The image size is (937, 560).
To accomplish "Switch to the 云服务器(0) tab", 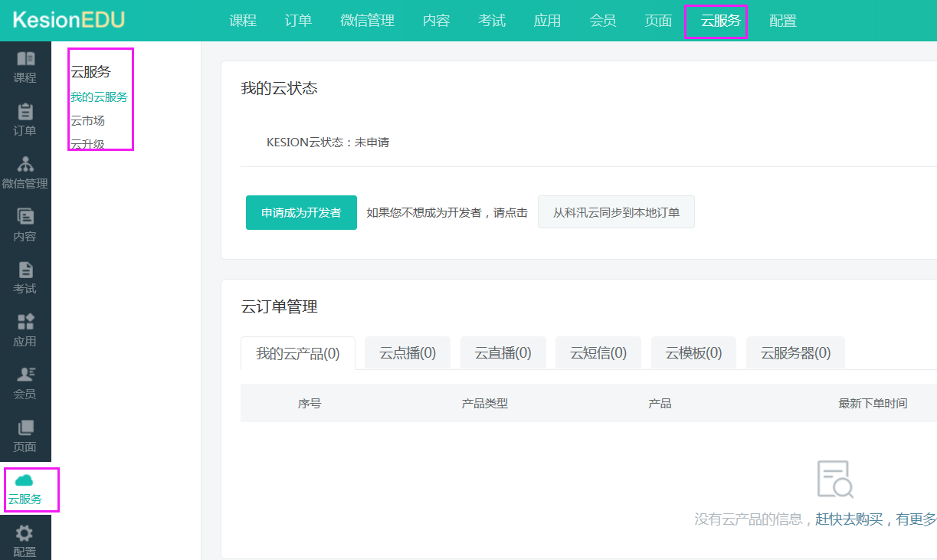I will pyautogui.click(x=795, y=353).
